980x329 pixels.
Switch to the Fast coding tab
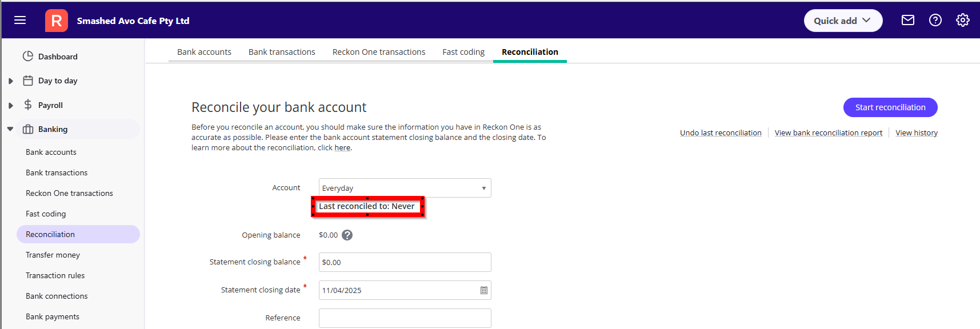[463, 52]
